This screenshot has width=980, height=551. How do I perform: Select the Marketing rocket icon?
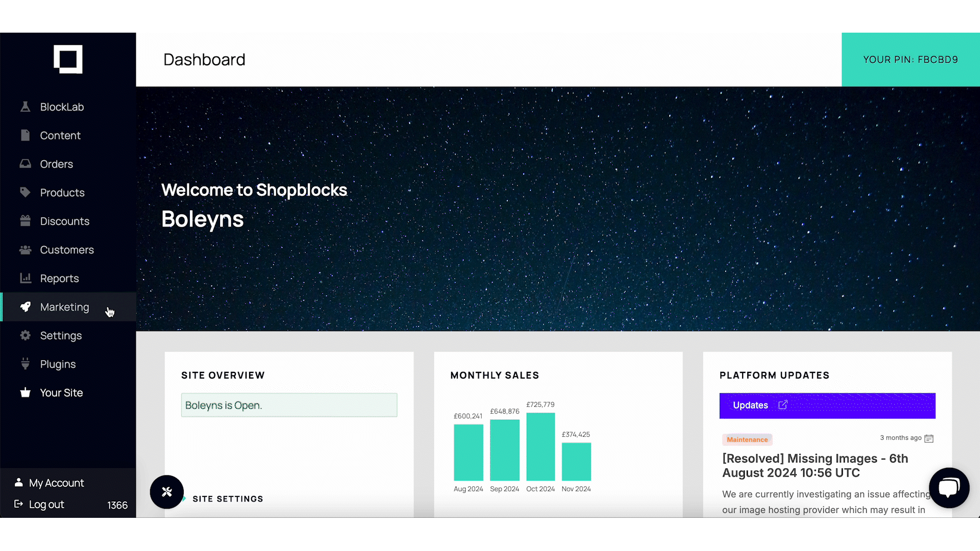[x=26, y=307]
